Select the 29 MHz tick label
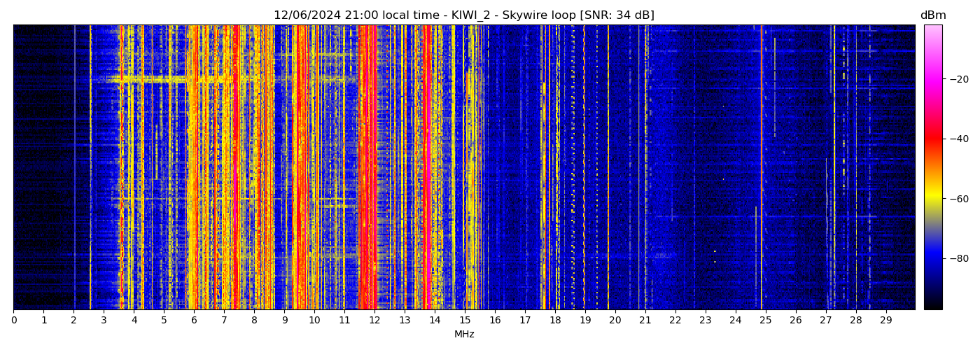This screenshot has height=350, width=980. point(885,320)
